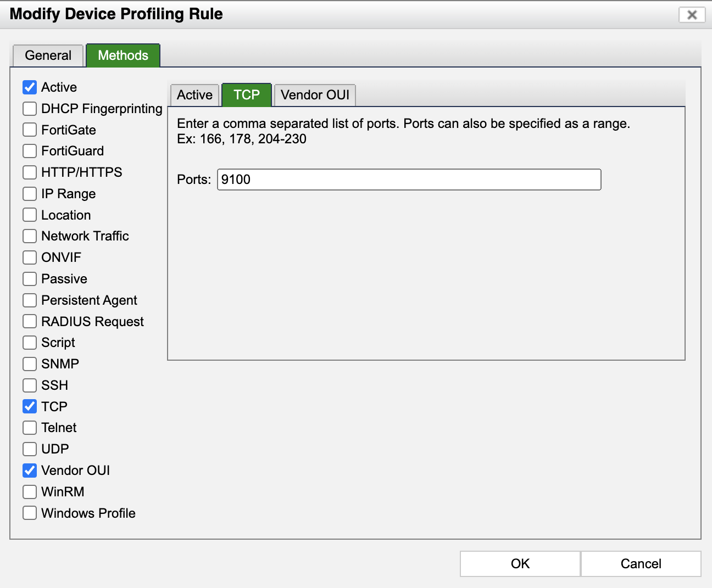Screen dimensions: 712x588
Task: Enable the Telnet method
Action: click(30, 427)
